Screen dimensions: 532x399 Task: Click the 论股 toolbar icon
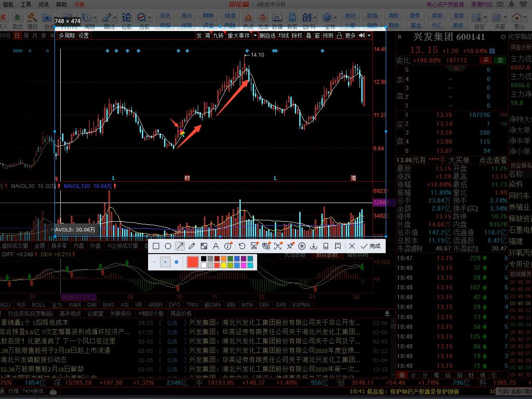point(126,20)
